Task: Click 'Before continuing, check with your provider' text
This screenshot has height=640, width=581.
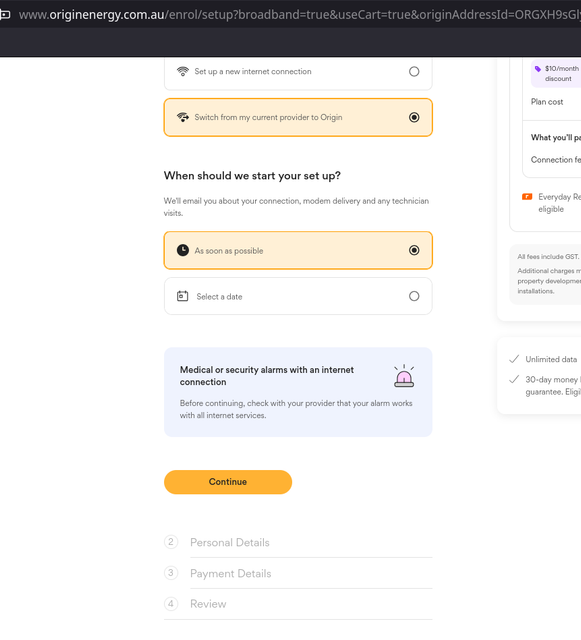Action: 296,409
